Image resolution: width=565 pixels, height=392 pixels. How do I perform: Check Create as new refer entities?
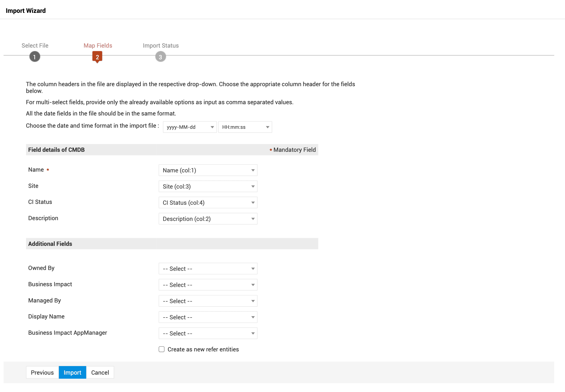click(161, 349)
